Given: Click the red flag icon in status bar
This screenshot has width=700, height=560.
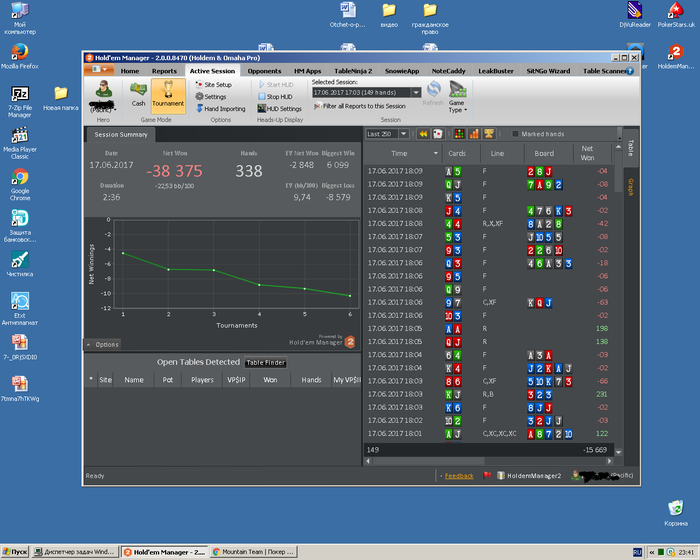Looking at the screenshot, I should point(487,476).
